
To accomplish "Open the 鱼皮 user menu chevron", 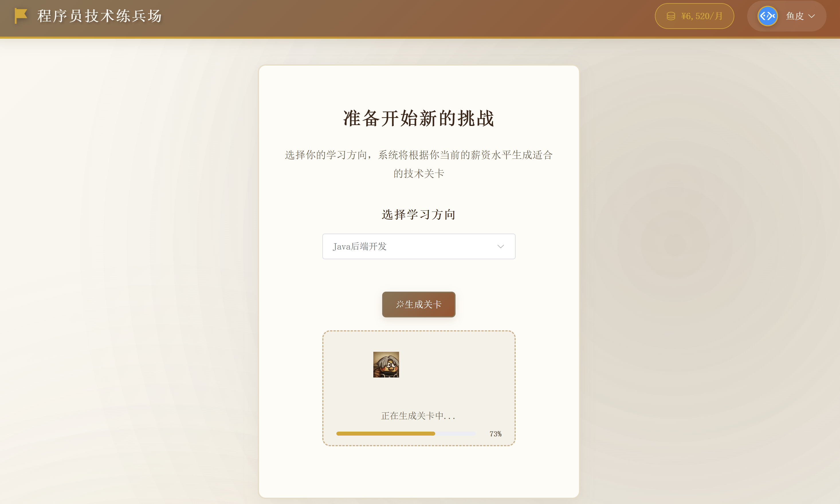I will pyautogui.click(x=811, y=16).
